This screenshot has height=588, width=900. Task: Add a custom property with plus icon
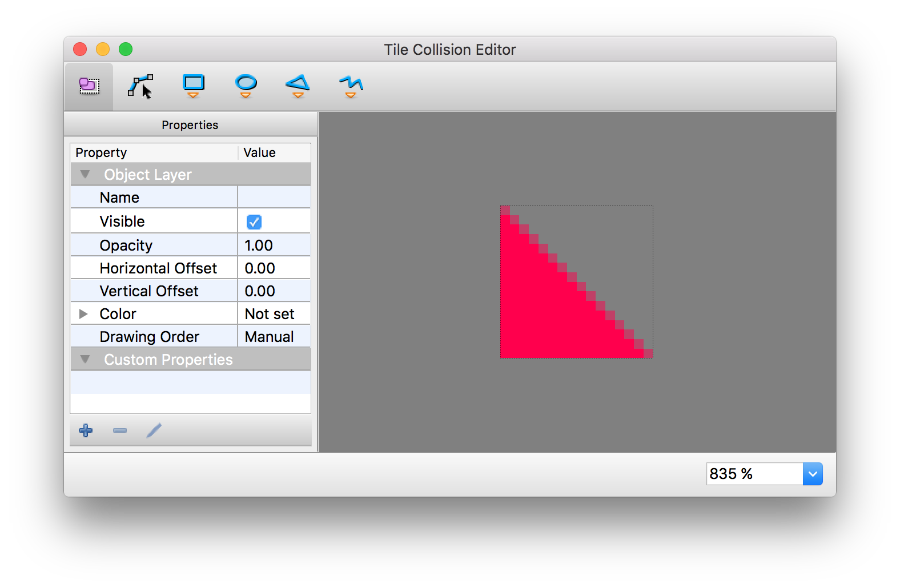(x=86, y=430)
